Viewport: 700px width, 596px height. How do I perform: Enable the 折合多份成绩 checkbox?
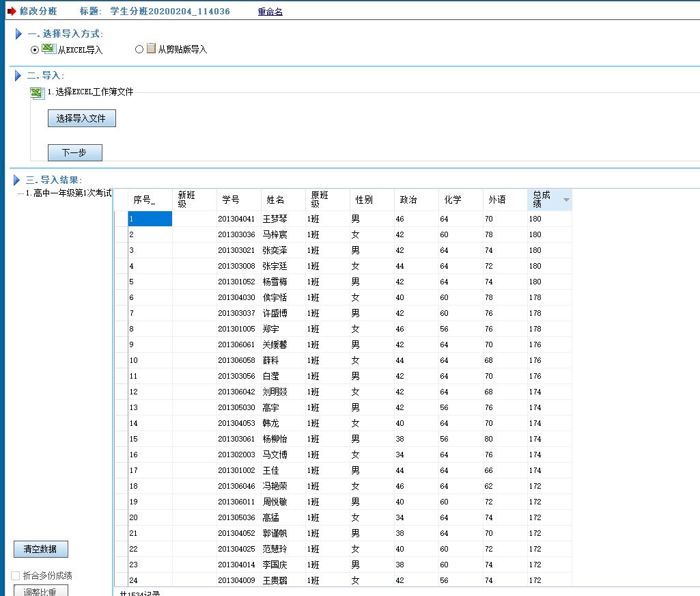tap(16, 575)
